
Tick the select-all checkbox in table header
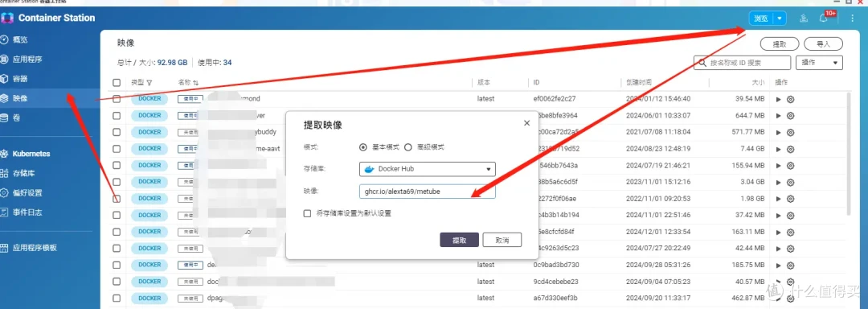pos(117,83)
